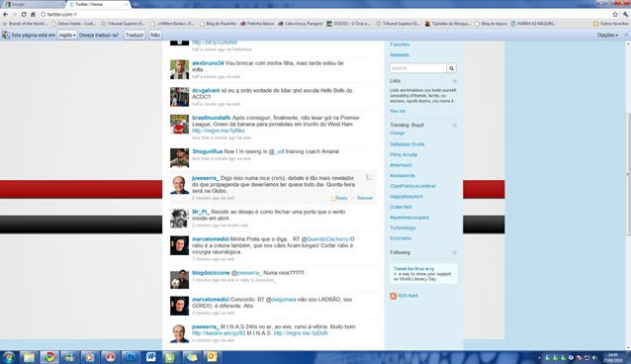
Task: Select the Twitter / Home tab
Action: [x=98, y=4]
